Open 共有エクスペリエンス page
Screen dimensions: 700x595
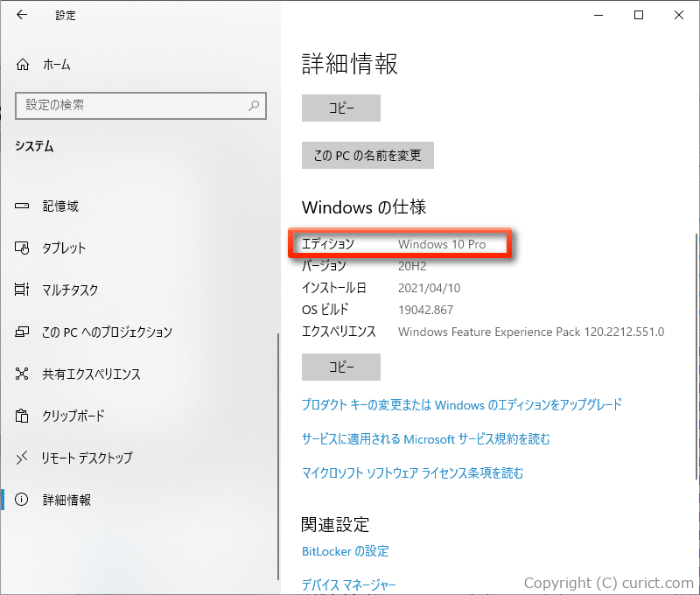point(92,374)
